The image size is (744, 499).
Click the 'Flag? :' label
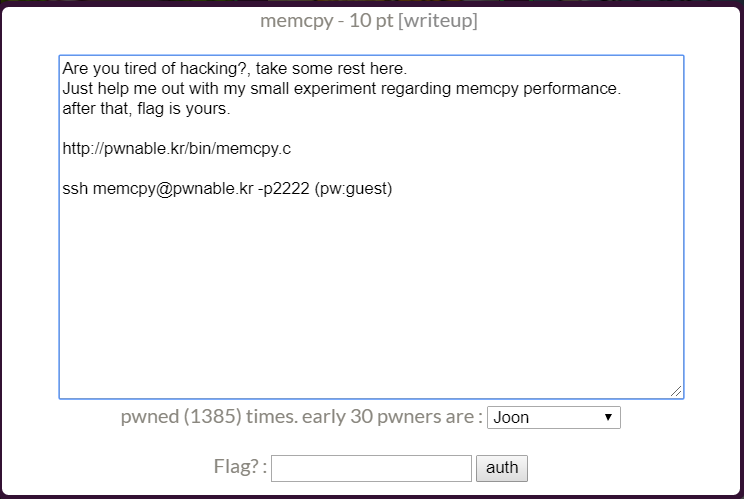pos(240,467)
